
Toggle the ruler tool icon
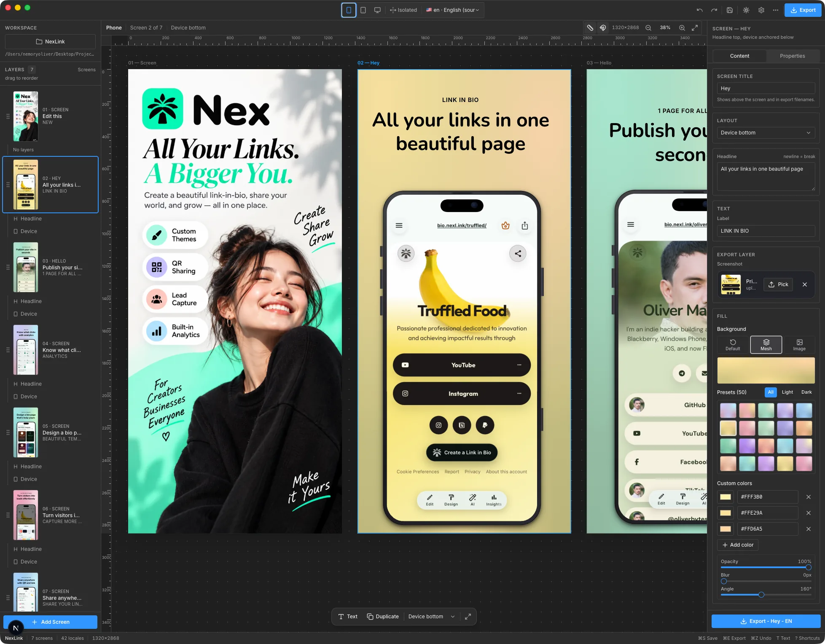click(590, 28)
